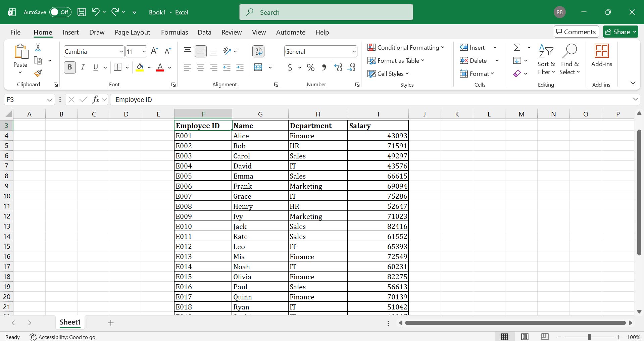
Task: Open the Add-ins pane
Action: pos(602,56)
